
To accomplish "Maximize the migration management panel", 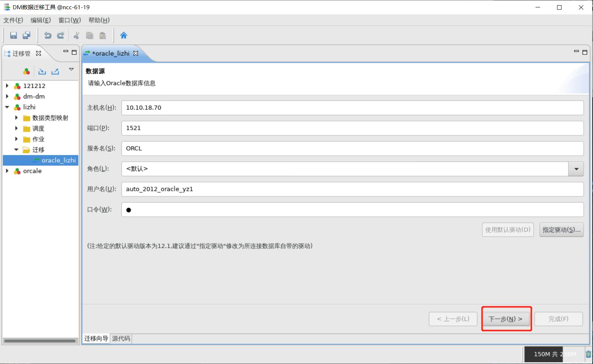I will (x=74, y=52).
